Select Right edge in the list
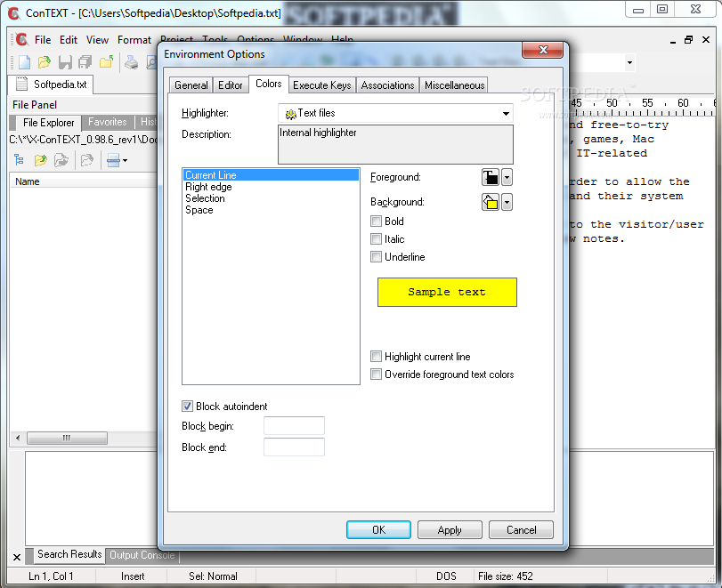722x588 pixels. 271,187
